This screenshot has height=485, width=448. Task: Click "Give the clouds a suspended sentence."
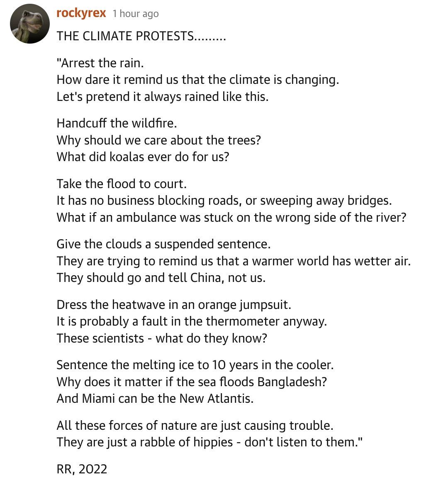click(x=163, y=244)
